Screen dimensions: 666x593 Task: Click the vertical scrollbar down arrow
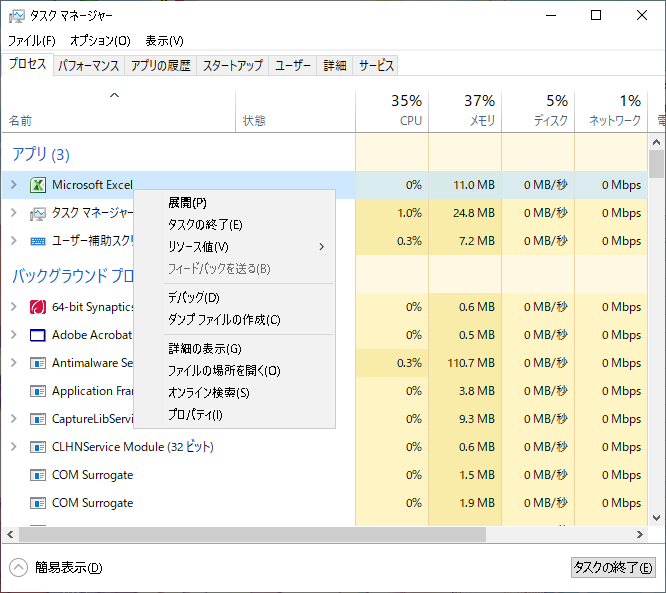tap(657, 518)
